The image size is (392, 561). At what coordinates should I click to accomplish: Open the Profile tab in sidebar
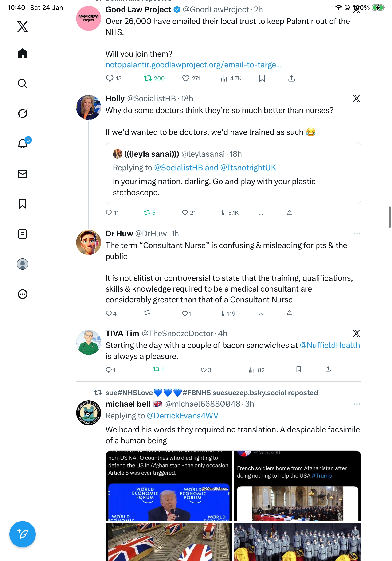[23, 264]
